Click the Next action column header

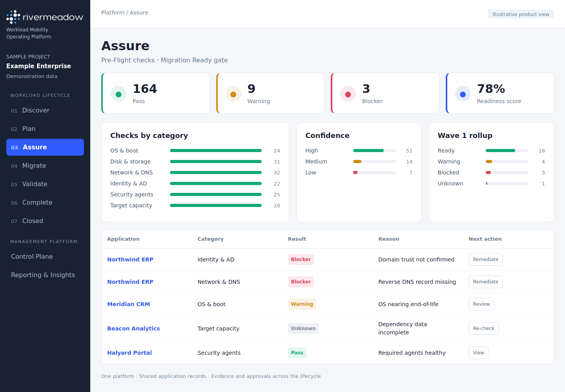click(x=485, y=239)
